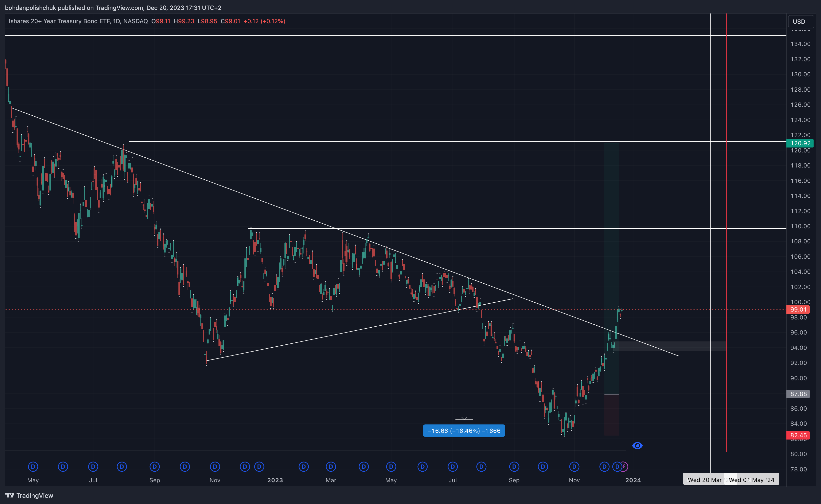Click the purple lightning event marker near 2024
The width and height of the screenshot is (821, 504).
point(624,467)
